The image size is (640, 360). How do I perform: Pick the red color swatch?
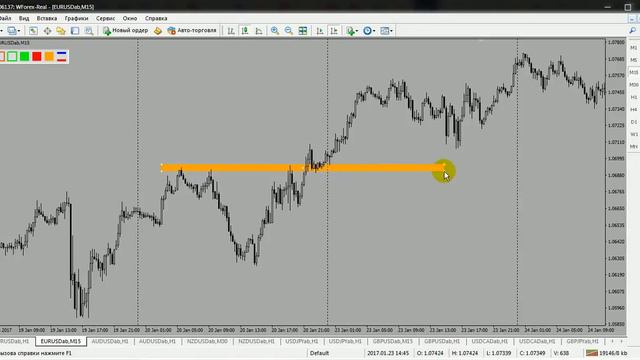tap(37, 56)
